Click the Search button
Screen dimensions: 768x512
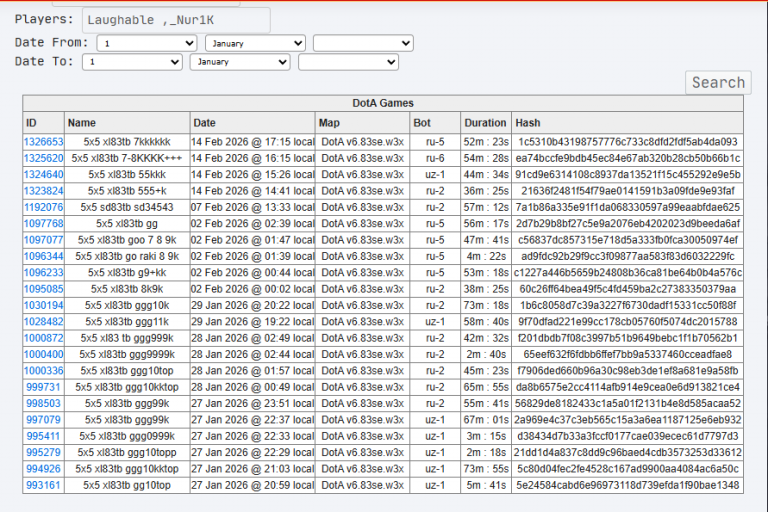[718, 82]
